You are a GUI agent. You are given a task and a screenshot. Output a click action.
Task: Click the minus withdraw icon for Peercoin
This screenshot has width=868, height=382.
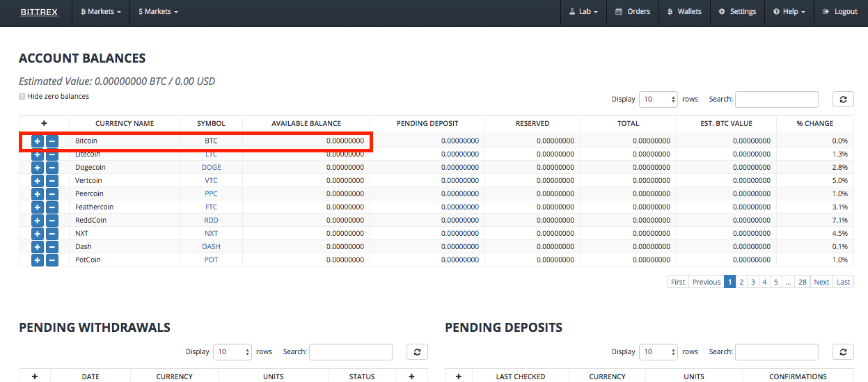[x=52, y=194]
